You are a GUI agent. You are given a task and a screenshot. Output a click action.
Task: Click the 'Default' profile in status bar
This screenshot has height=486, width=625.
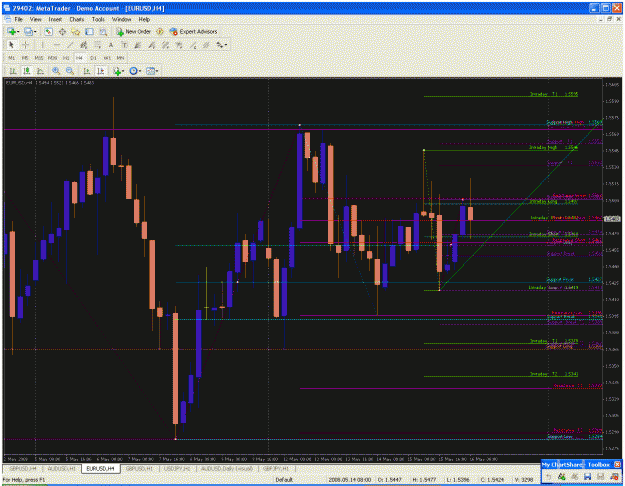(x=284, y=480)
